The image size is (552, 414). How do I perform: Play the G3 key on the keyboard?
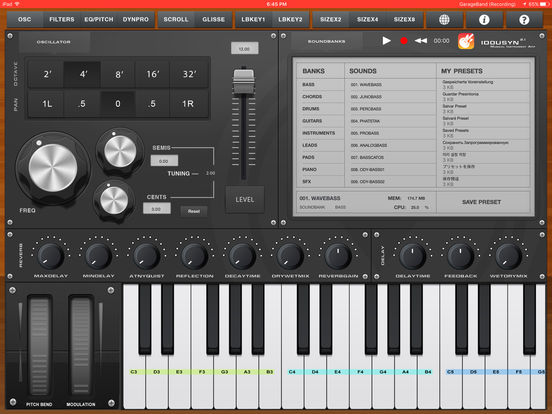224,382
